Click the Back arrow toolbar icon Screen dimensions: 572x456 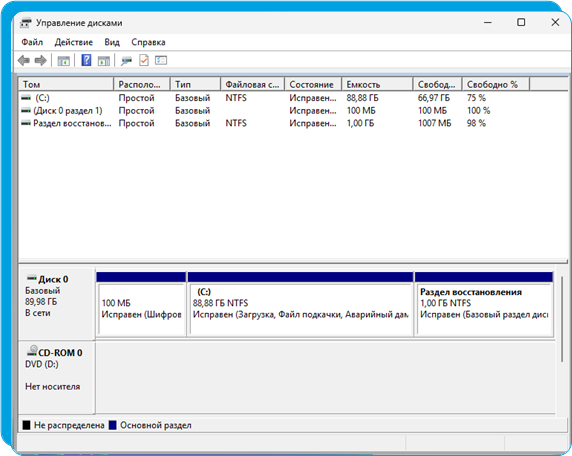24,60
